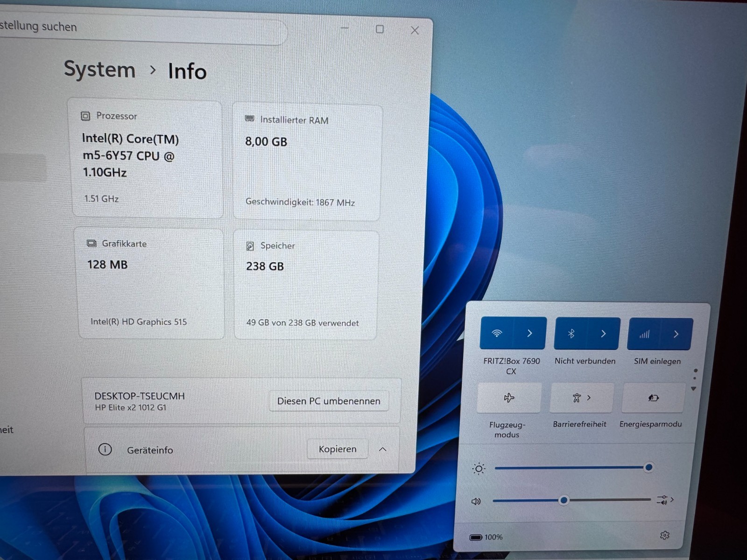The image size is (747, 560).
Task: Click the 8,00 GB RAM value
Action: pos(266,141)
